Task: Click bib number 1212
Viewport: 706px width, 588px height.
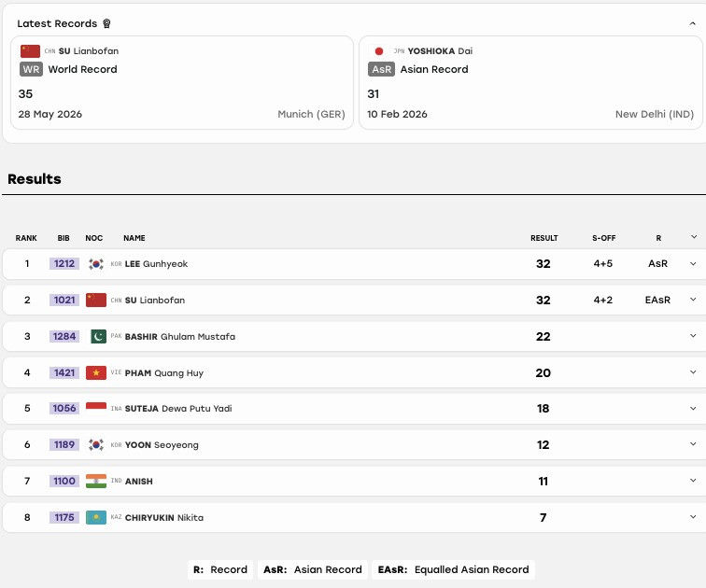Action: click(x=64, y=263)
